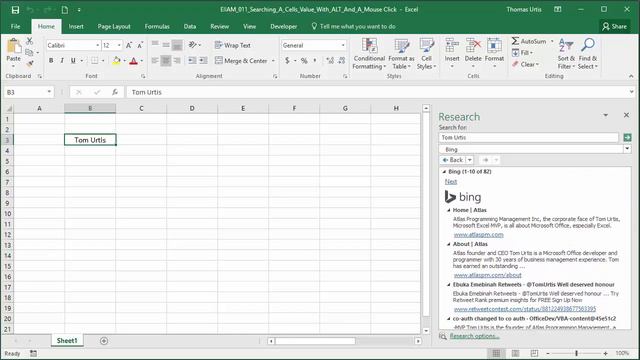This screenshot has height=360, width=640.
Task: Switch to the Insert tab
Action: pos(76,27)
